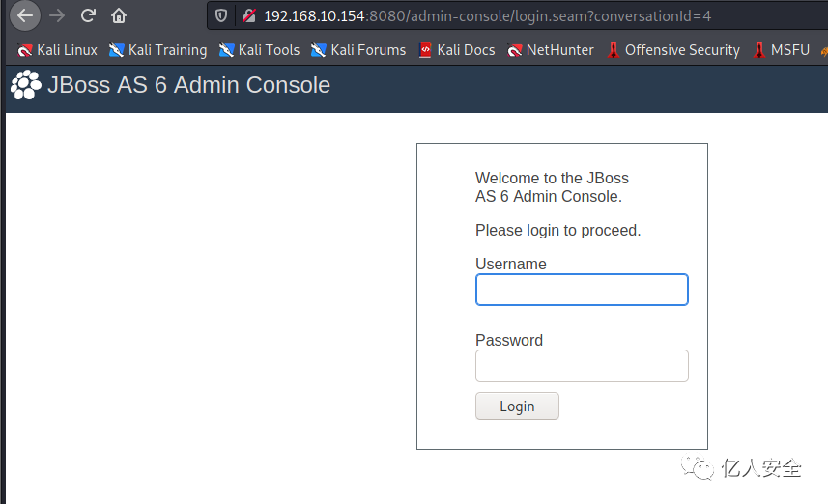The width and height of the screenshot is (828, 504).
Task: Click the tracking protection shield icon
Action: pyautogui.click(x=223, y=15)
